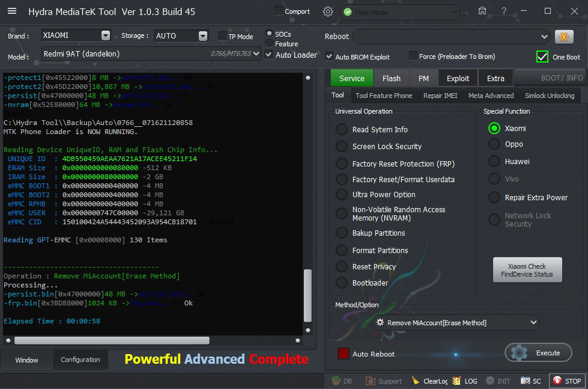Image resolution: width=588 pixels, height=389 pixels.
Task: Open the Storage AUTO dropdown
Action: point(202,36)
